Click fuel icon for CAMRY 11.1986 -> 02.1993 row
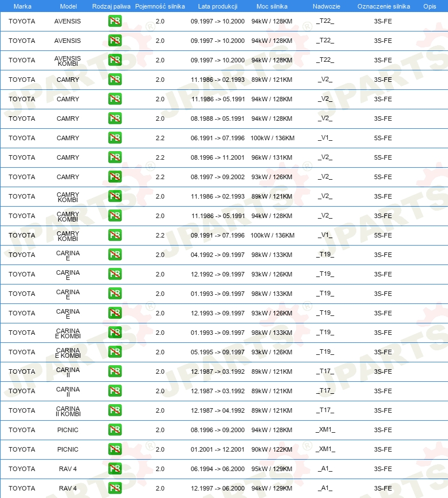448x498 pixels. click(x=115, y=80)
